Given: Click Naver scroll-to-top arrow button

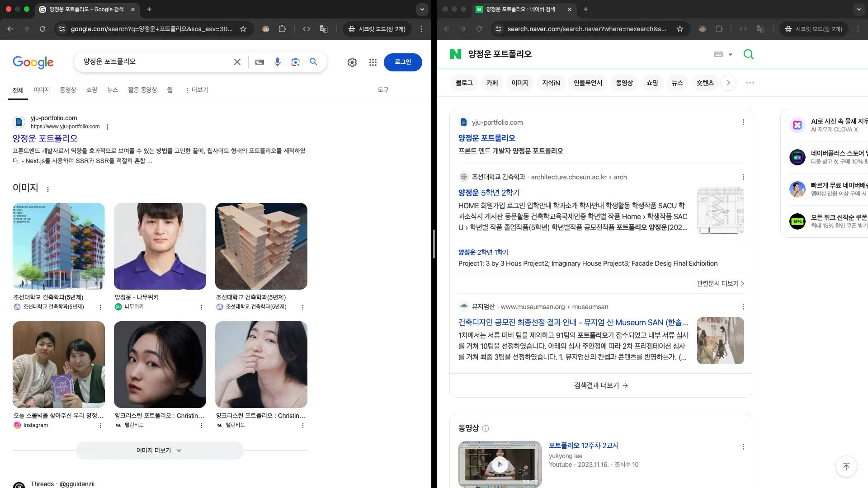Looking at the screenshot, I should [x=846, y=466].
